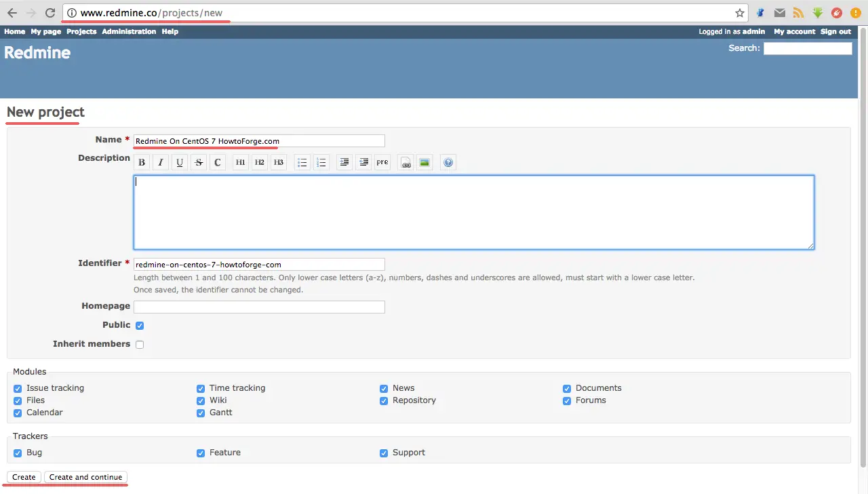Open text formatting help icon
Image resolution: width=868 pixels, height=494 pixels.
[x=448, y=162]
